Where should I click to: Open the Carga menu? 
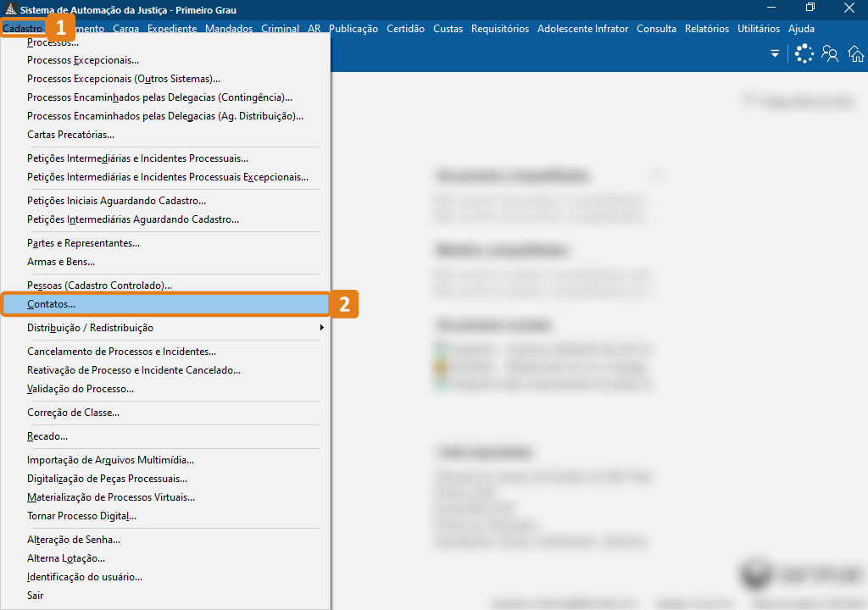[125, 29]
